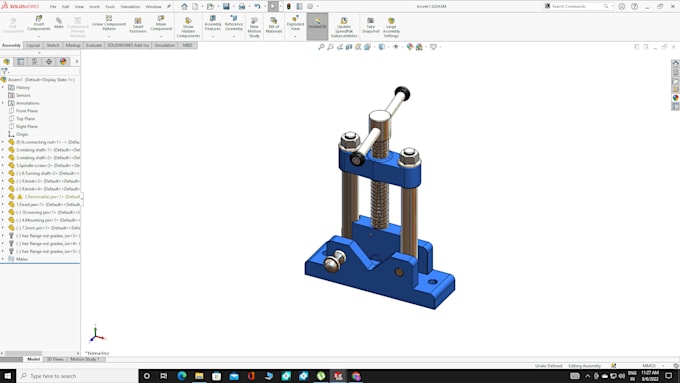Screen dimensions: 680x383
Task: Click the Search Commands field
Action: tap(577, 7)
